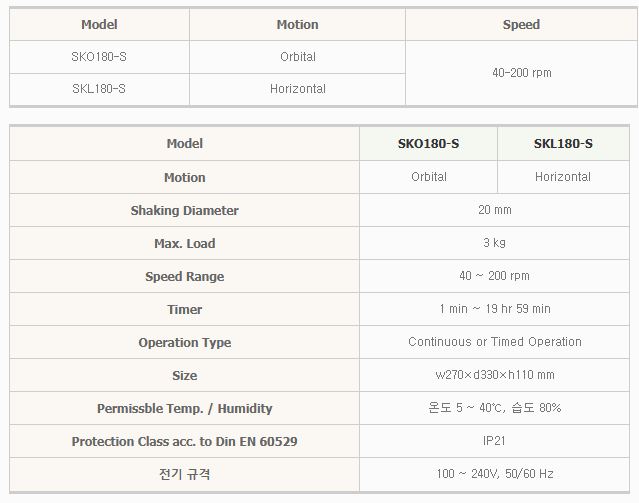The width and height of the screenshot is (639, 503).
Task: Select the Continuous or Timed Operation cell
Action: (x=495, y=342)
